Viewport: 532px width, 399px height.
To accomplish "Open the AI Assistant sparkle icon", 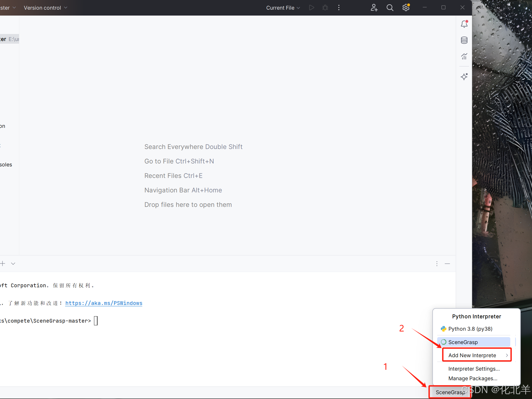I will [464, 77].
